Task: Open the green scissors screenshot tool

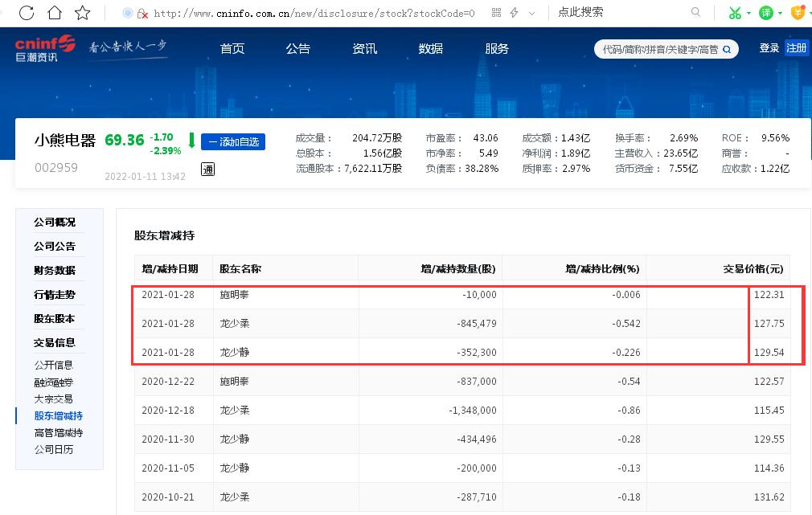Action: click(x=735, y=13)
